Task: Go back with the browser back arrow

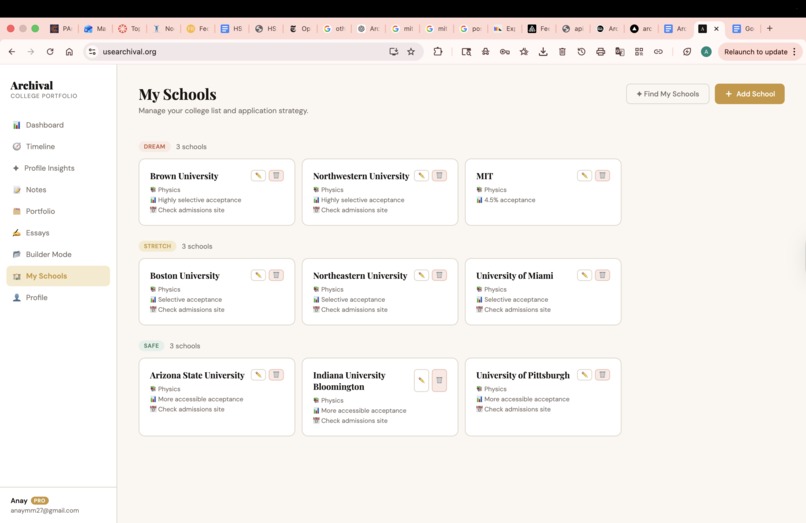Action: [12, 52]
